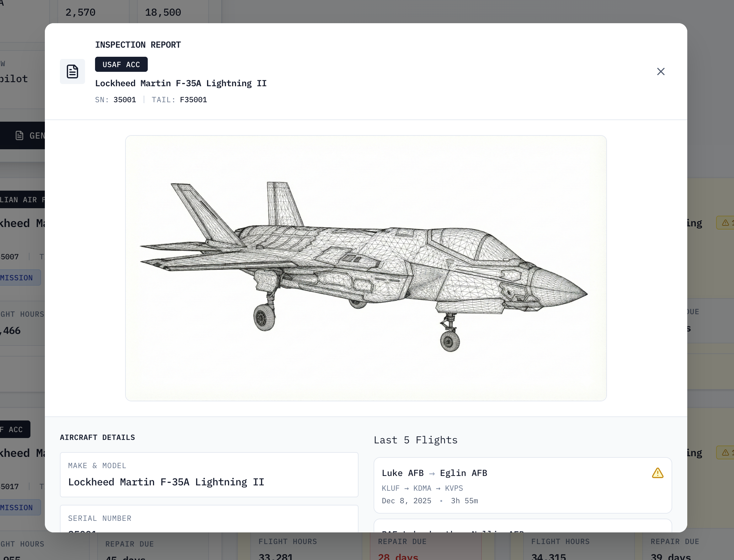734x560 pixels.
Task: Click the serial number 35001 in header
Action: pos(125,100)
